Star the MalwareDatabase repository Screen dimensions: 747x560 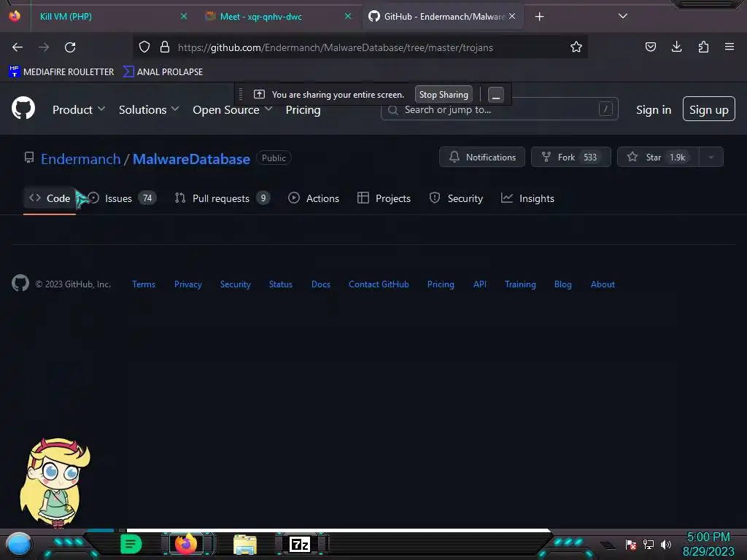[x=658, y=157]
